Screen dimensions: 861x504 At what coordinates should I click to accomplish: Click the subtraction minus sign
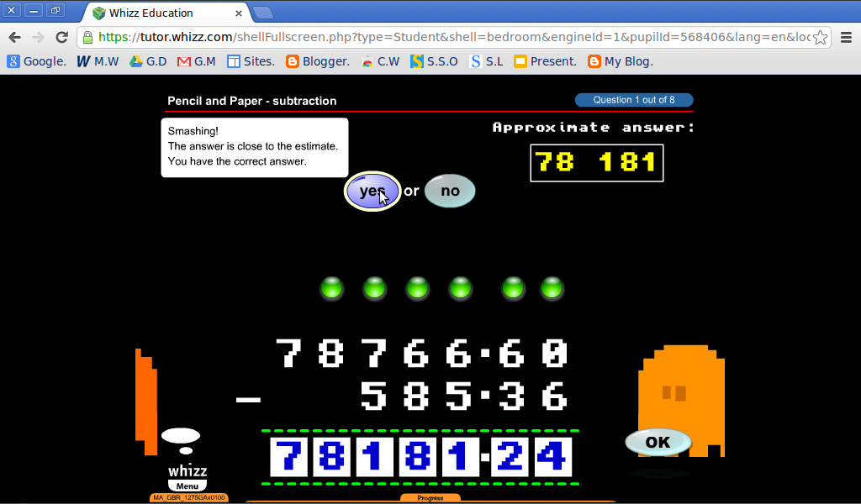click(248, 400)
